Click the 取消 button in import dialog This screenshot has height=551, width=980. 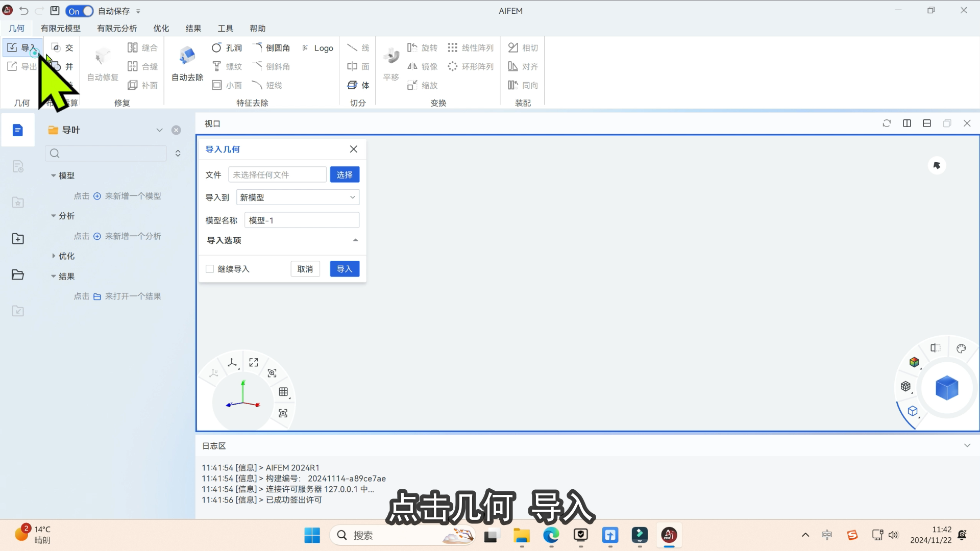pyautogui.click(x=305, y=269)
